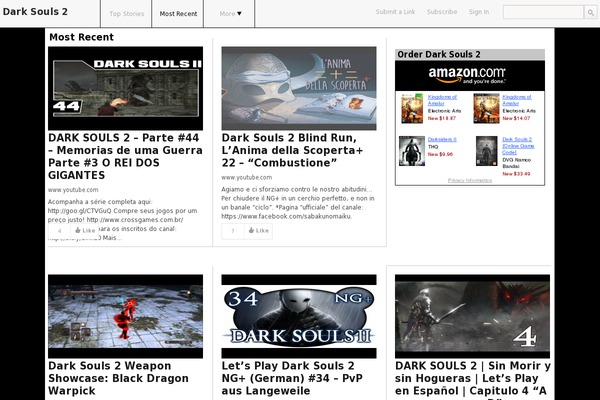The width and height of the screenshot is (600, 400).
Task: Click the Sign In link
Action: [x=479, y=12]
